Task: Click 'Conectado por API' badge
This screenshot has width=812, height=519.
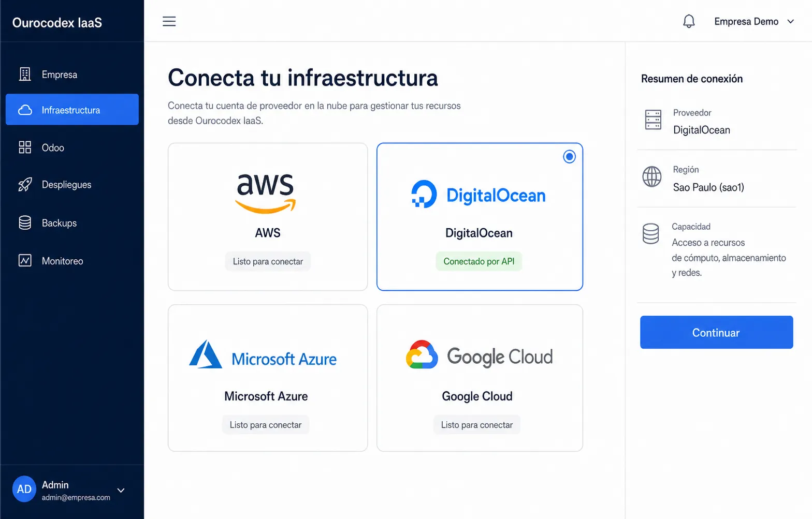Action: coord(479,261)
